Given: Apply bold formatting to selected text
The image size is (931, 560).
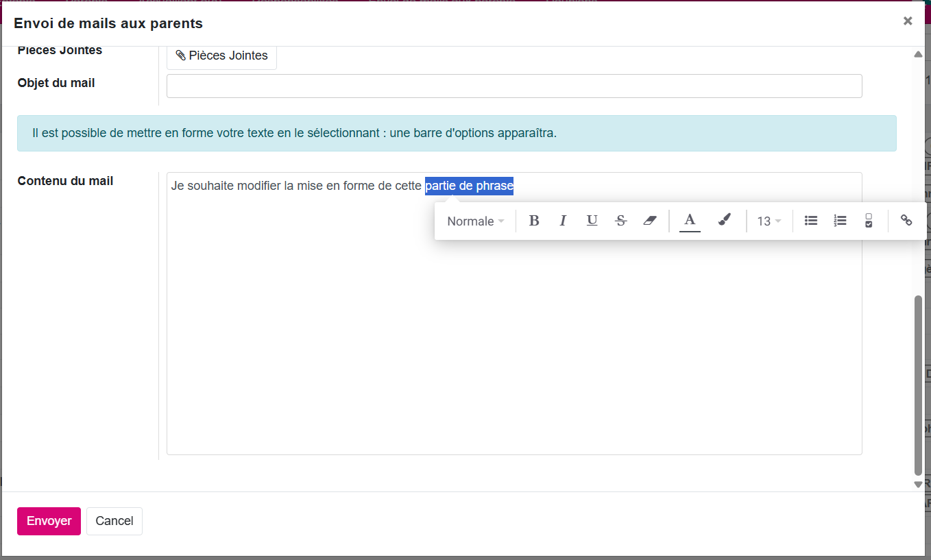Looking at the screenshot, I should point(534,221).
